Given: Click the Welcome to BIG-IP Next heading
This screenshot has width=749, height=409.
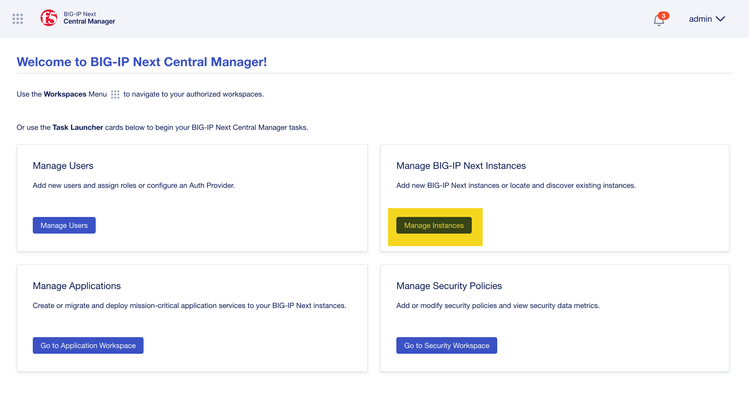Looking at the screenshot, I should point(142,62).
